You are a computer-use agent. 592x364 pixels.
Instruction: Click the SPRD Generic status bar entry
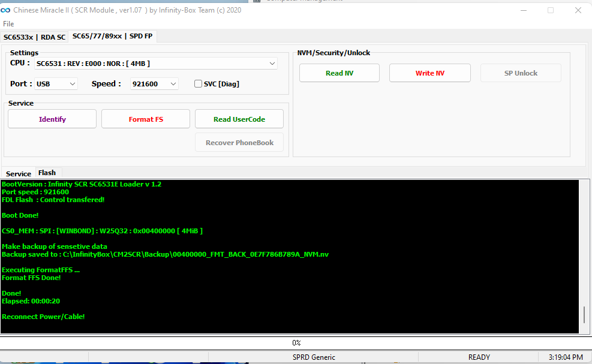pos(314,357)
